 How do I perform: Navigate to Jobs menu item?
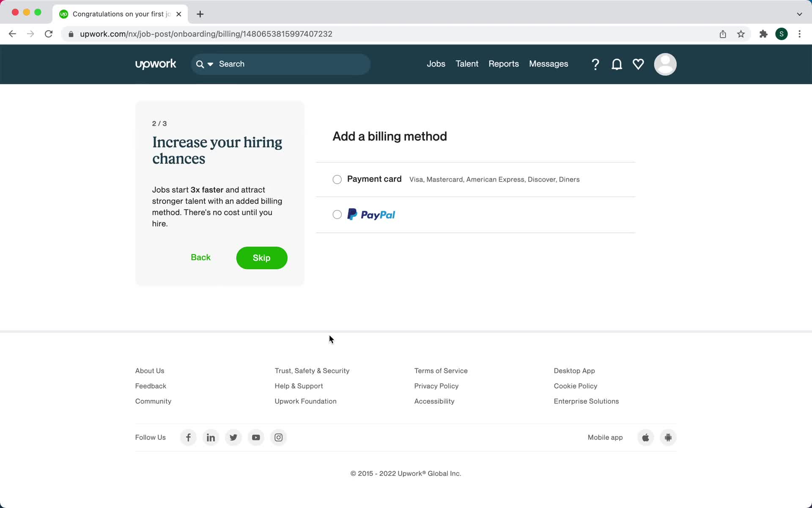point(436,64)
